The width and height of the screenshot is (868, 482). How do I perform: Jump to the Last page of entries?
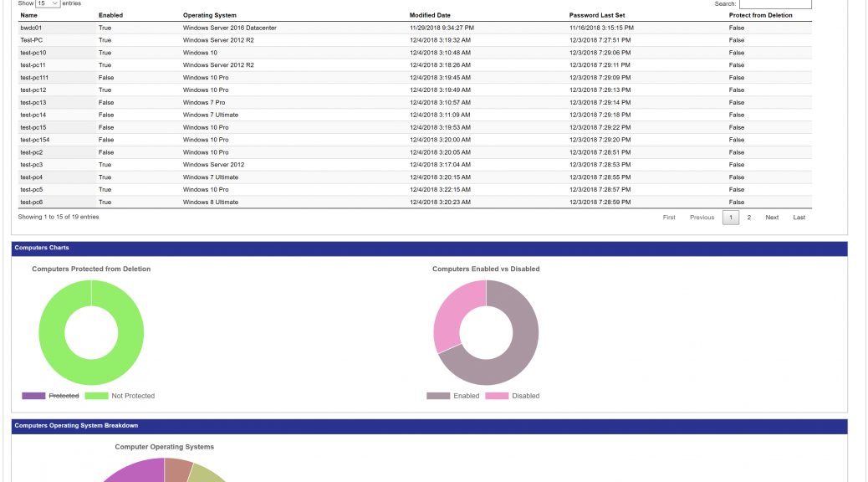point(799,218)
